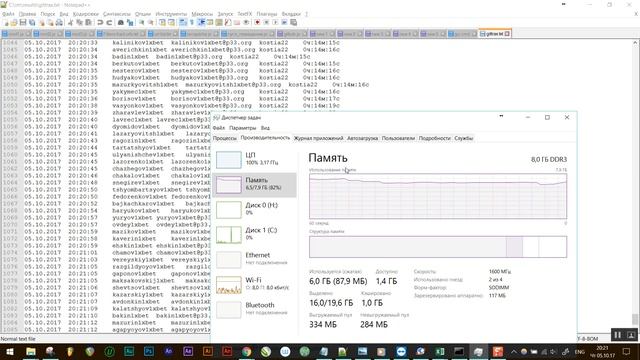640x360 pixels.
Task: Click the Notepad++ vertical scrollbar thumb
Action: [635, 319]
